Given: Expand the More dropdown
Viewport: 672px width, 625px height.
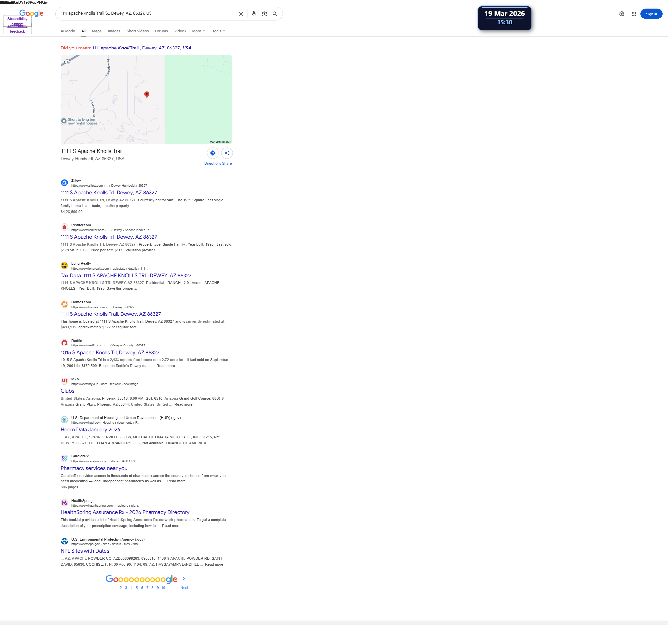Looking at the screenshot, I should point(199,31).
